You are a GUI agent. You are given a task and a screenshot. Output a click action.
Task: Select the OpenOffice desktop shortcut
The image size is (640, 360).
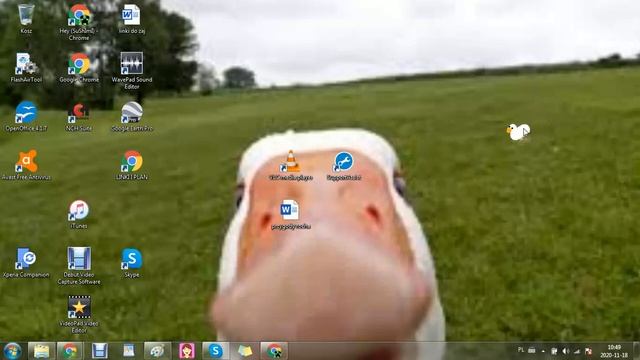pyautogui.click(x=26, y=116)
